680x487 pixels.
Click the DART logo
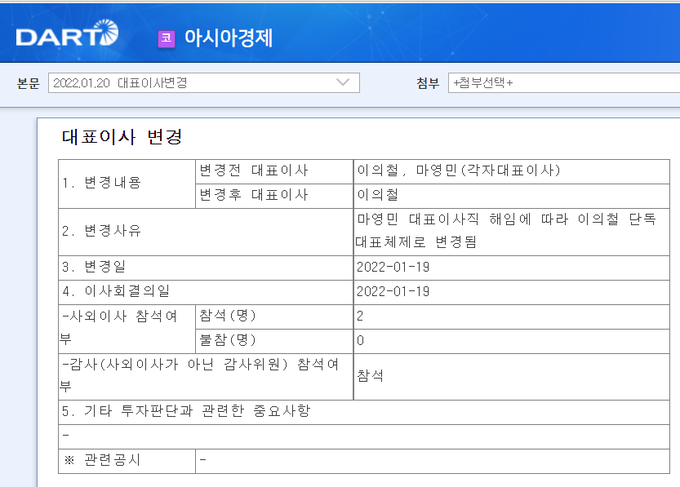pos(67,37)
